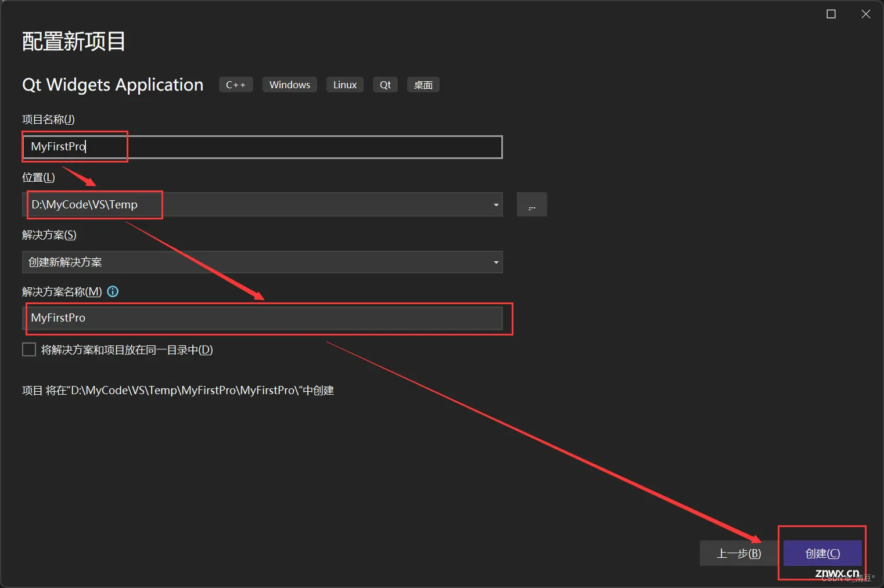Screen dimensions: 884x588
Task: Expand the 位置 location dropdown arrow
Action: click(x=495, y=204)
